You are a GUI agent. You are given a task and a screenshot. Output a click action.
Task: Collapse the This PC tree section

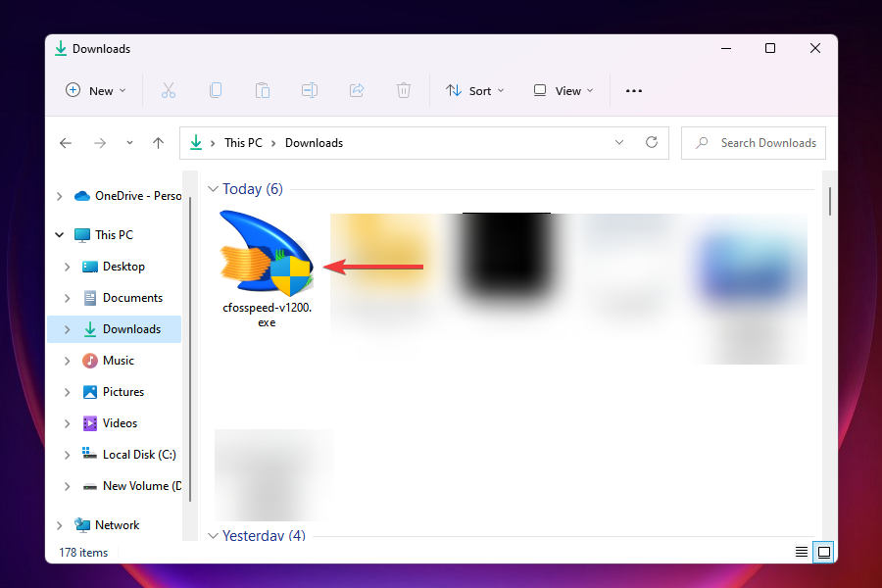(x=59, y=234)
